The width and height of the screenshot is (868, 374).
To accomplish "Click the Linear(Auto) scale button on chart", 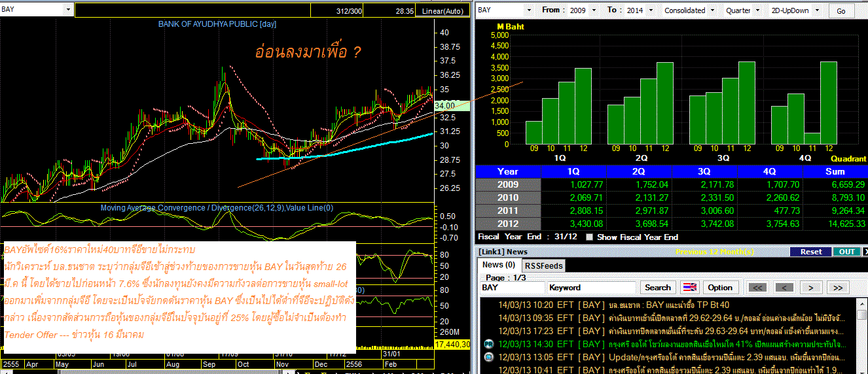I will [x=442, y=11].
